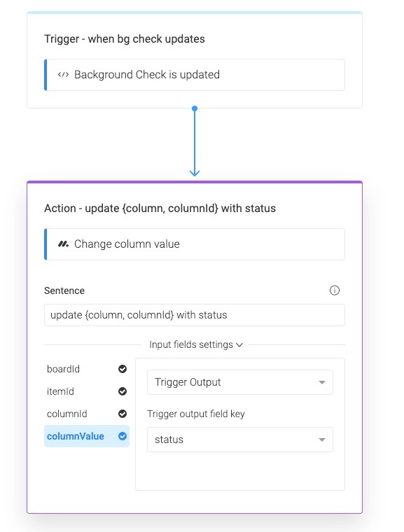The image size is (404, 532).
Task: Click the Trigger - when bg check updates title
Action: (x=125, y=39)
